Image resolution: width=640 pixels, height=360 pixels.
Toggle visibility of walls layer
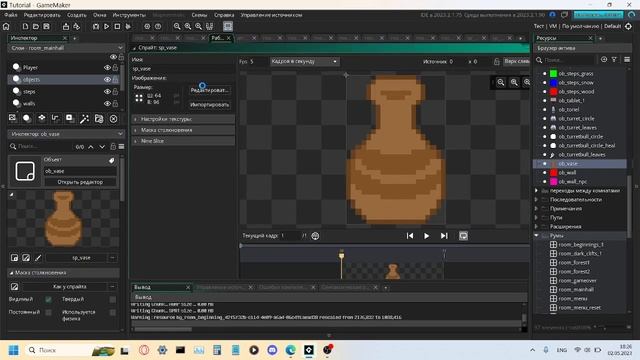click(x=107, y=104)
